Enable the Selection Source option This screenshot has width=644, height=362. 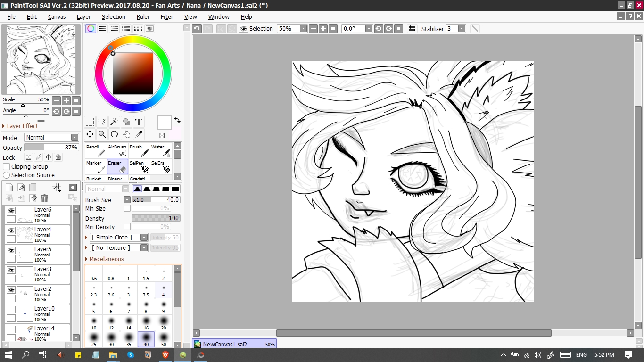click(7, 175)
